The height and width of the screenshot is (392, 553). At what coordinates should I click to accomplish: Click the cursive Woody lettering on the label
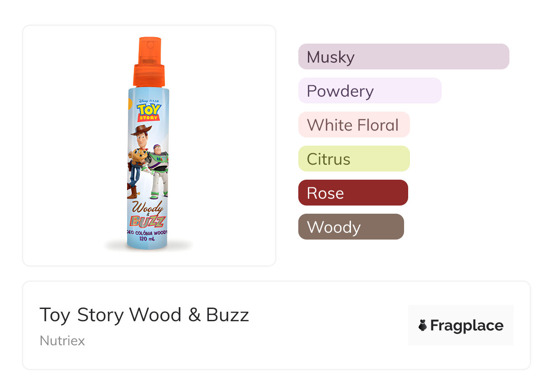pos(148,209)
